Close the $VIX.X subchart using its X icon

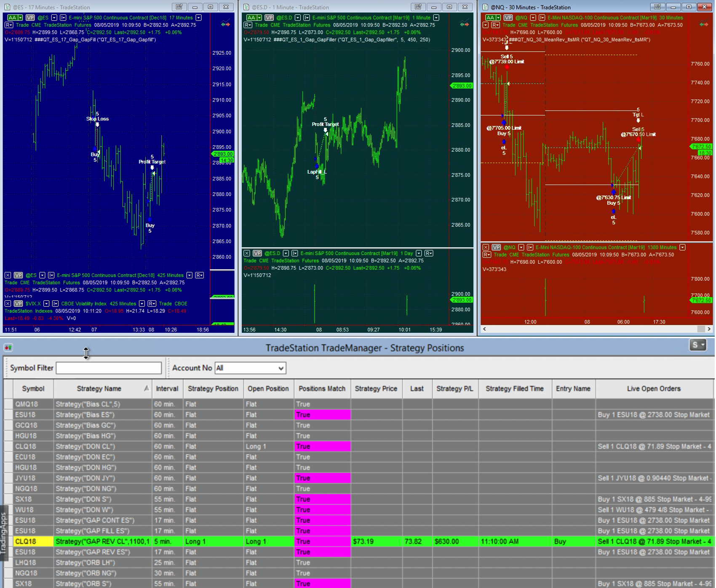8,303
